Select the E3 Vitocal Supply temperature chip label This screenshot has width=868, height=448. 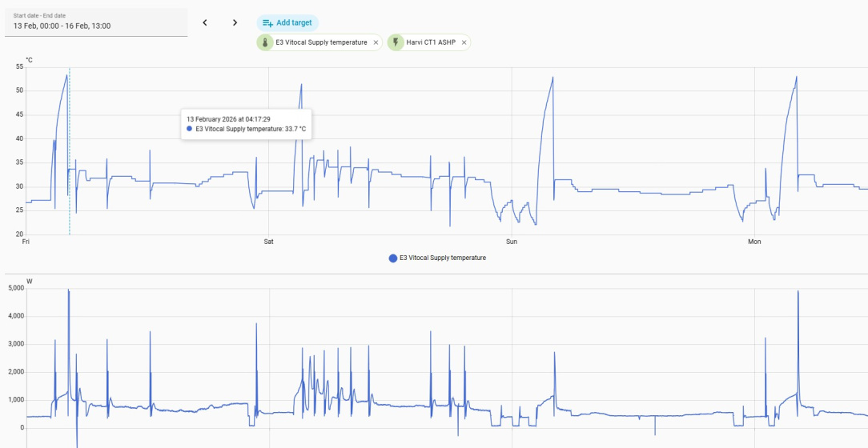pos(321,42)
